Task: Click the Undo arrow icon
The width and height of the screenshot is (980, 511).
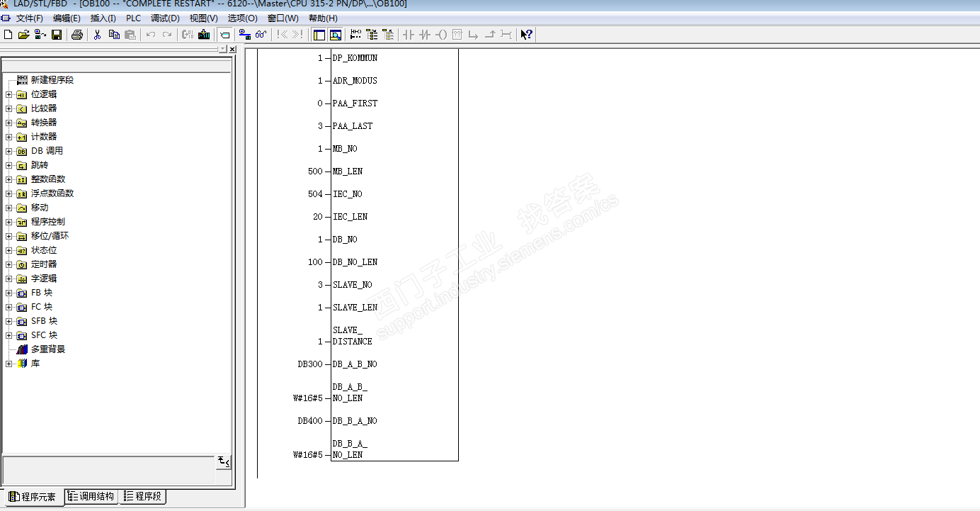Action: click(151, 34)
